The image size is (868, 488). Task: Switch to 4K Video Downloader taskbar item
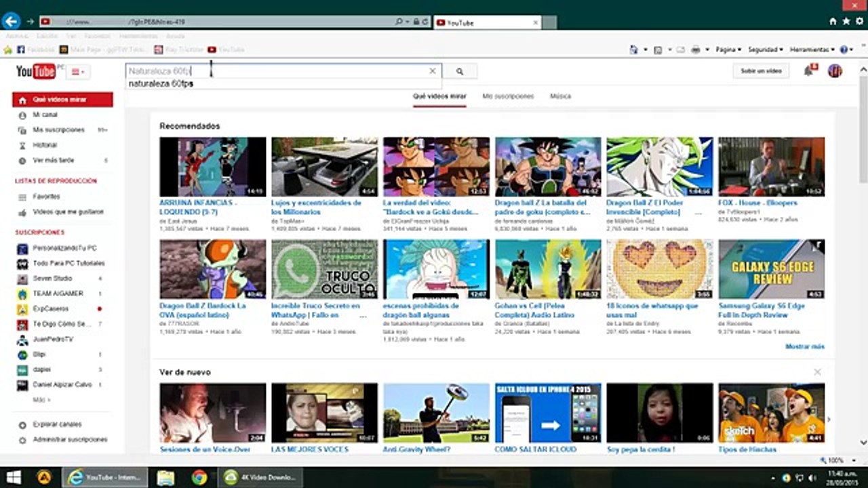pos(262,477)
